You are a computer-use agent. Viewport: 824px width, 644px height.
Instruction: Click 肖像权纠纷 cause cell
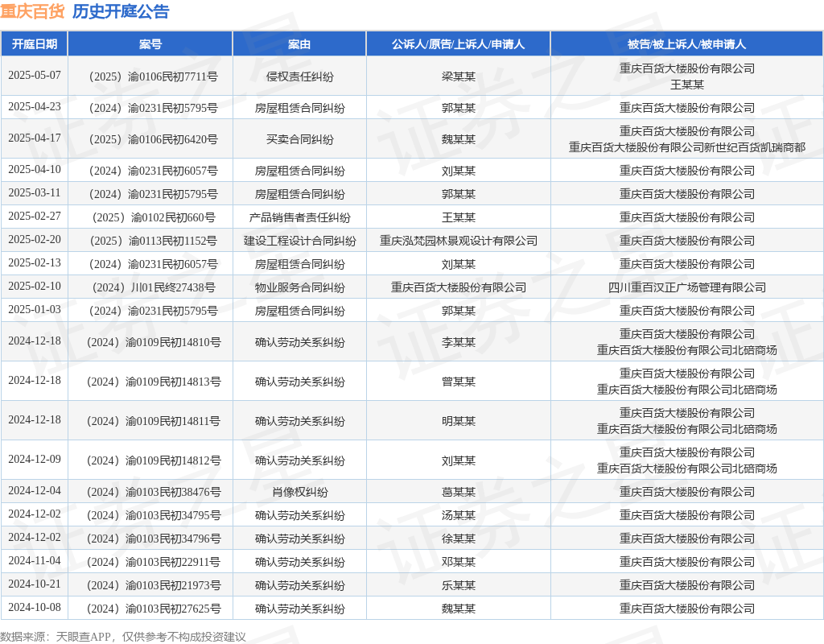pos(299,492)
